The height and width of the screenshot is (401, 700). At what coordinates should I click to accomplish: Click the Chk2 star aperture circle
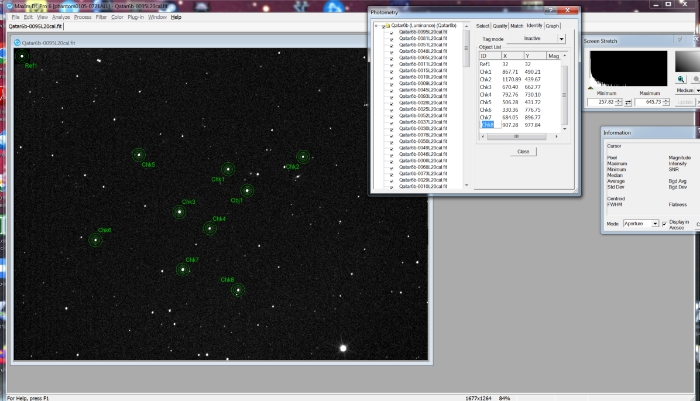point(303,157)
